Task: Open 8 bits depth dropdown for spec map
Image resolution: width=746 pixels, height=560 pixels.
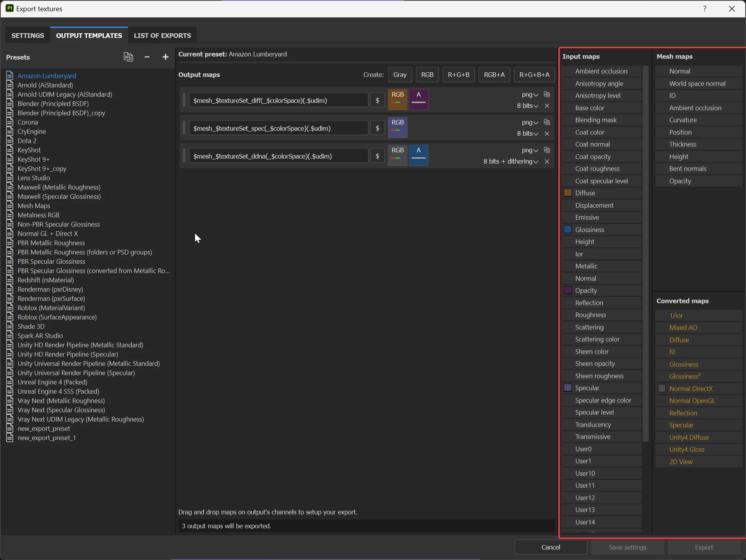Action: (x=527, y=133)
